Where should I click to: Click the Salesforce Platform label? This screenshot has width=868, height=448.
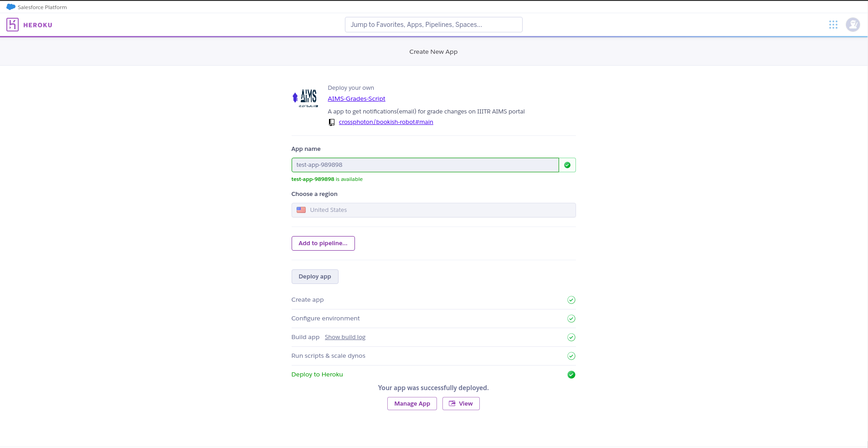pyautogui.click(x=42, y=7)
